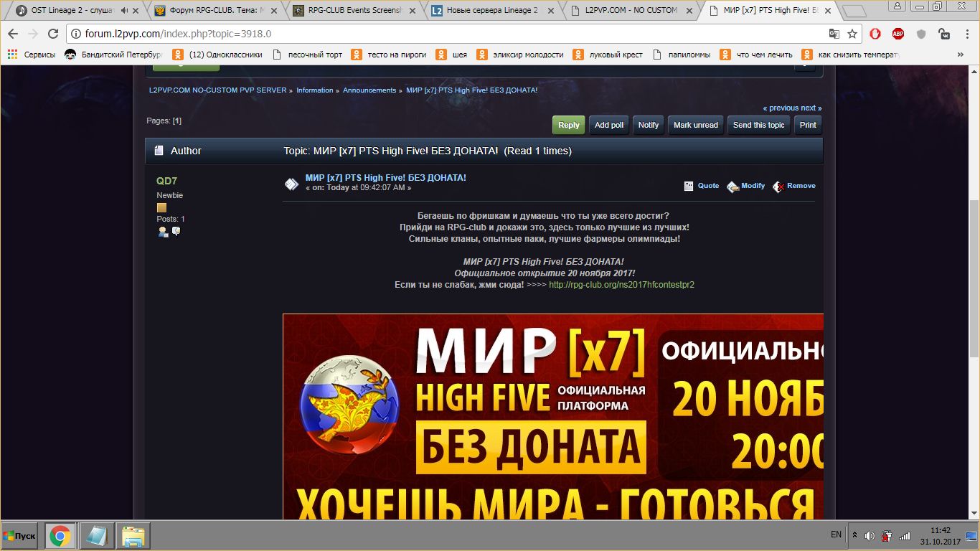
Task: Click the VK extension icon
Action: (x=945, y=34)
